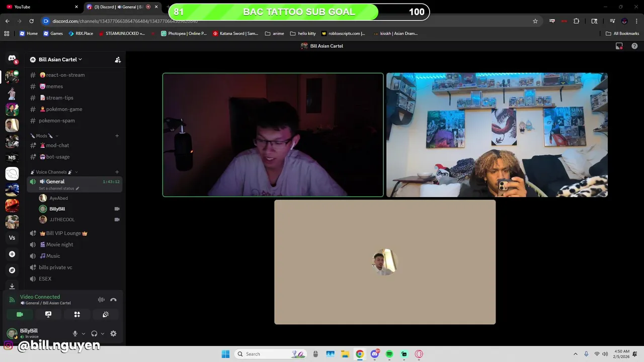
Task: Collapse the Voice Channels category
Action: click(54, 172)
